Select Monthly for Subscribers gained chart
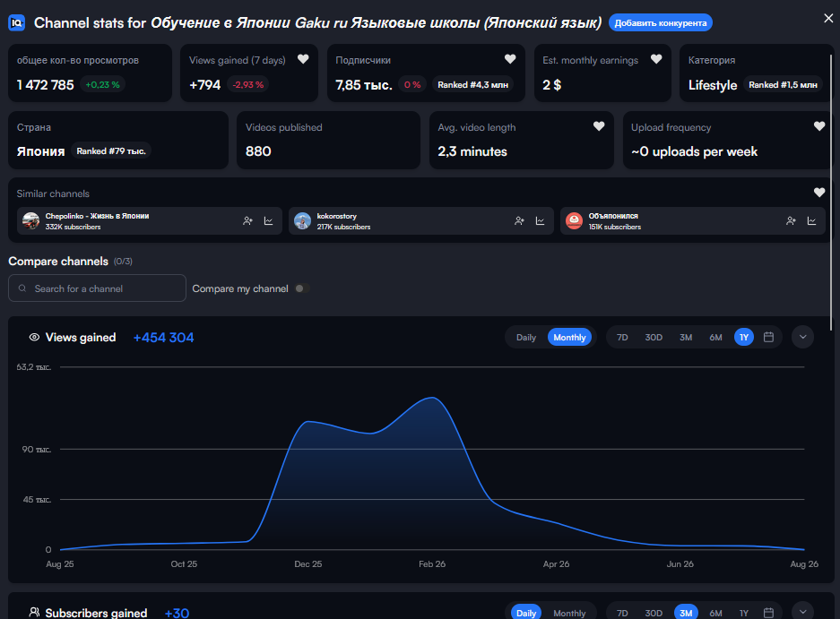 pos(569,613)
